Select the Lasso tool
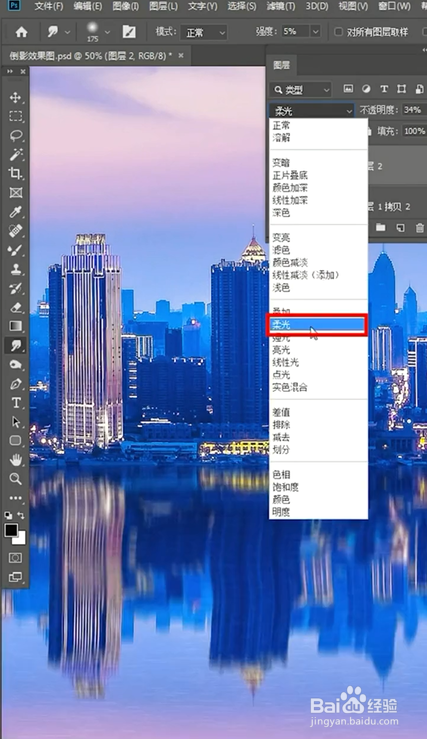427x739 pixels. click(x=16, y=136)
